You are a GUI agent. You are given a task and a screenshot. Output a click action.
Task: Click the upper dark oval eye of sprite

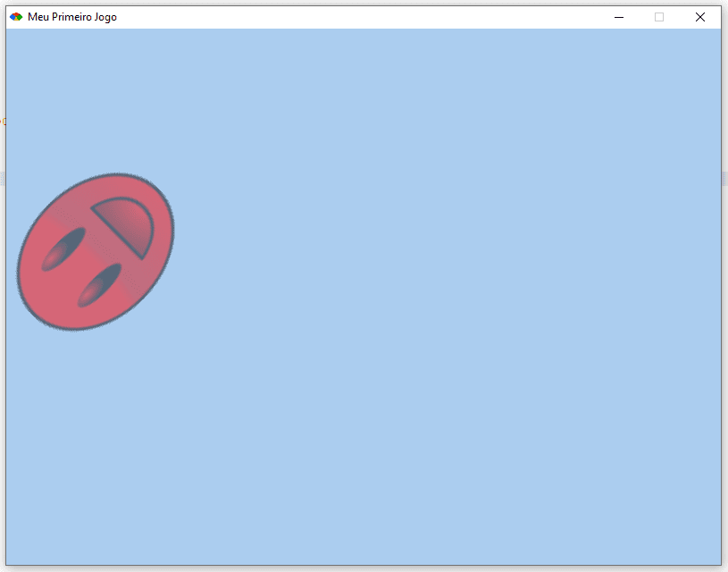coord(63,248)
